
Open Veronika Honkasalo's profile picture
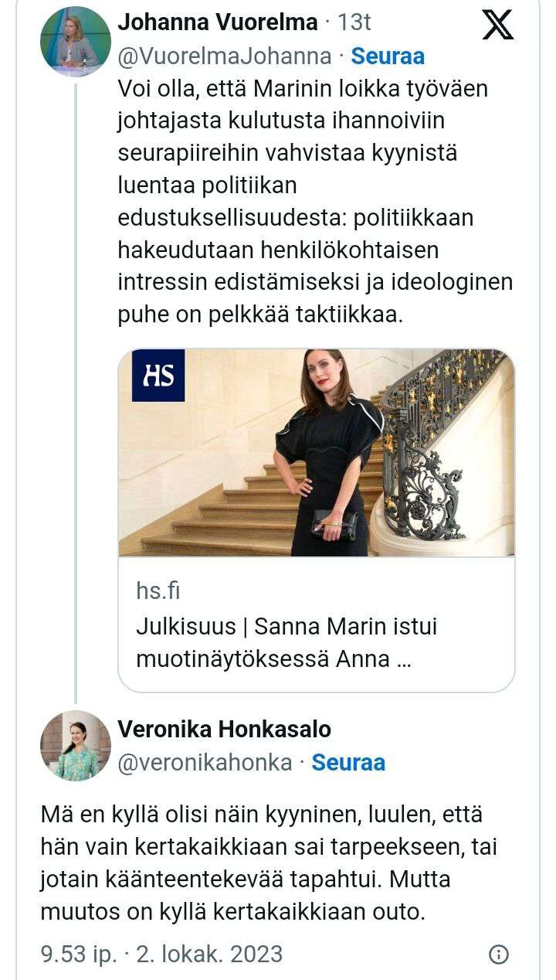76,746
